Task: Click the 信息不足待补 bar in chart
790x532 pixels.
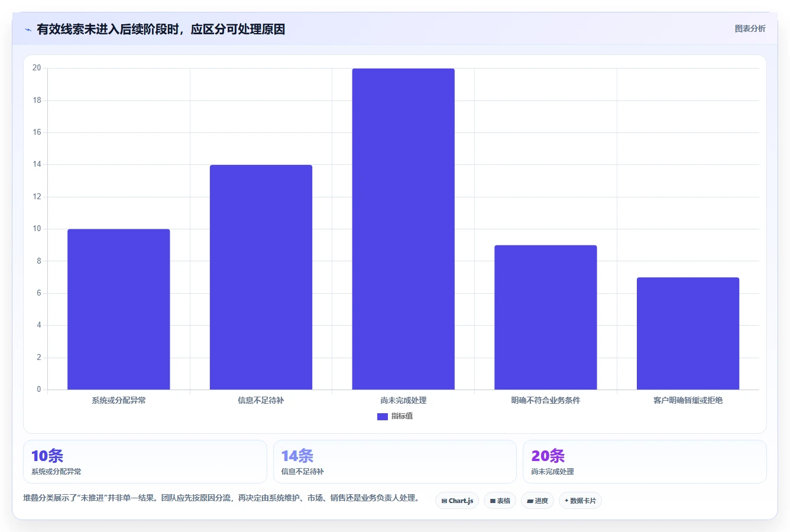Action: pos(261,277)
